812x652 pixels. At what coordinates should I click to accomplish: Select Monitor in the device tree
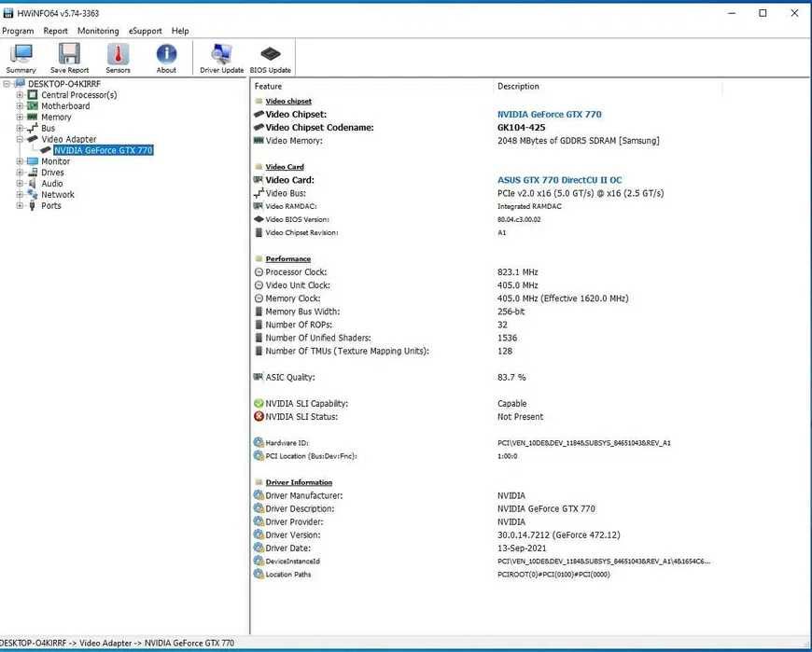(55, 161)
